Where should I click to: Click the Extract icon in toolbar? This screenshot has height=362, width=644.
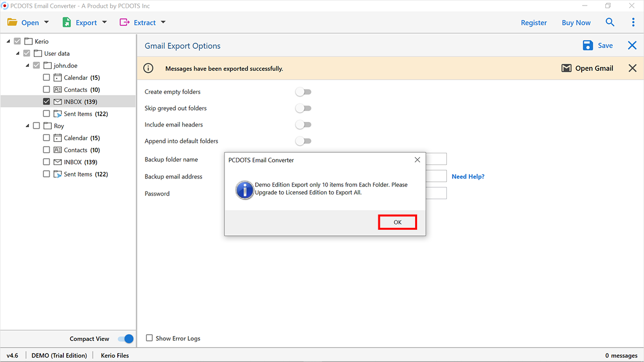tap(124, 23)
